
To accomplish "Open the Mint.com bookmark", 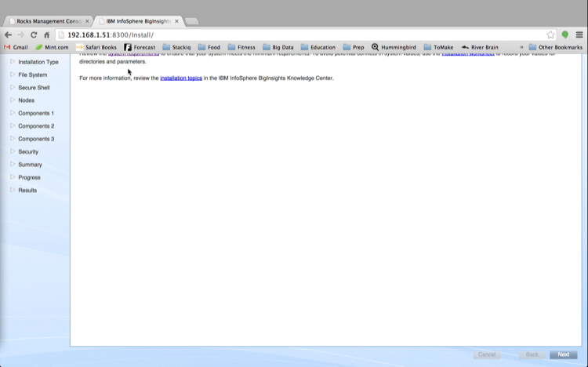I will (52, 47).
